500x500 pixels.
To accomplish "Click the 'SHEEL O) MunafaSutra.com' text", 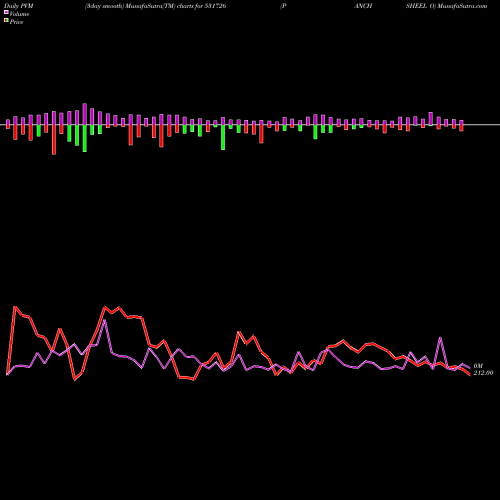I will tap(446, 6).
